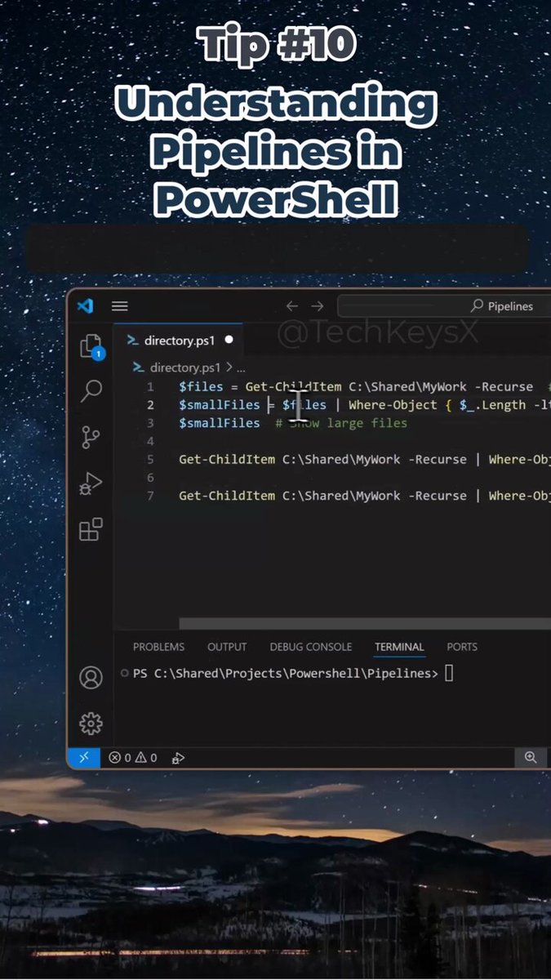The image size is (551, 980).
Task: Click the editor horizontal scrollbar
Action: tap(365, 624)
